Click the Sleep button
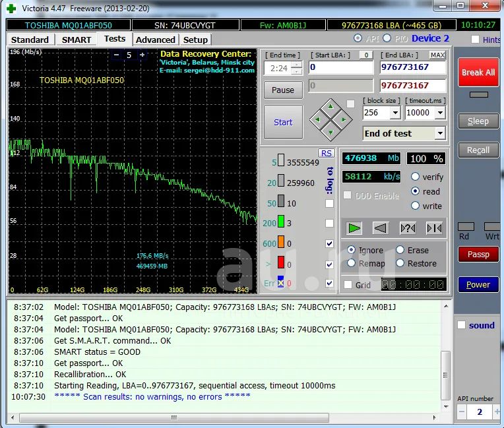Screen dimensions: 504x428 tap(478, 121)
